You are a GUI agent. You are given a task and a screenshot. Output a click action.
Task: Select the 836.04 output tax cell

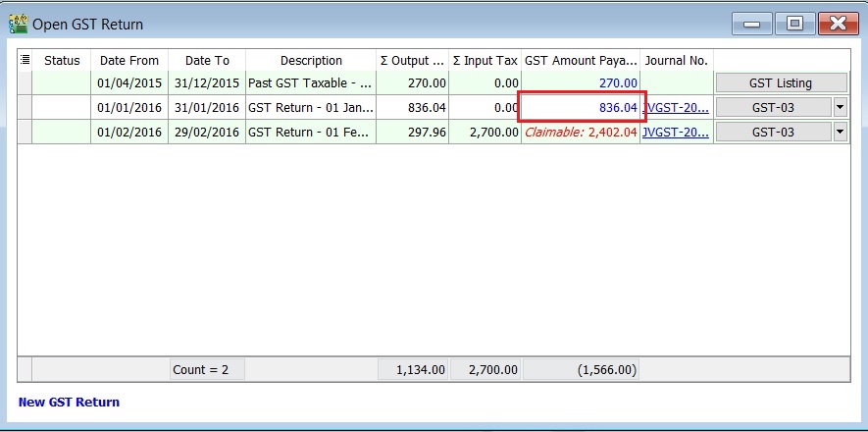pyautogui.click(x=412, y=107)
